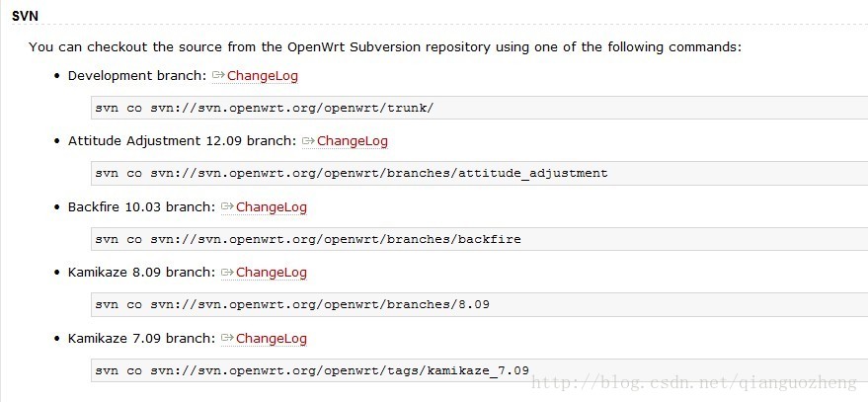Screen dimensions: 868x402
Task: Click the SVN section heading
Action: tap(25, 16)
